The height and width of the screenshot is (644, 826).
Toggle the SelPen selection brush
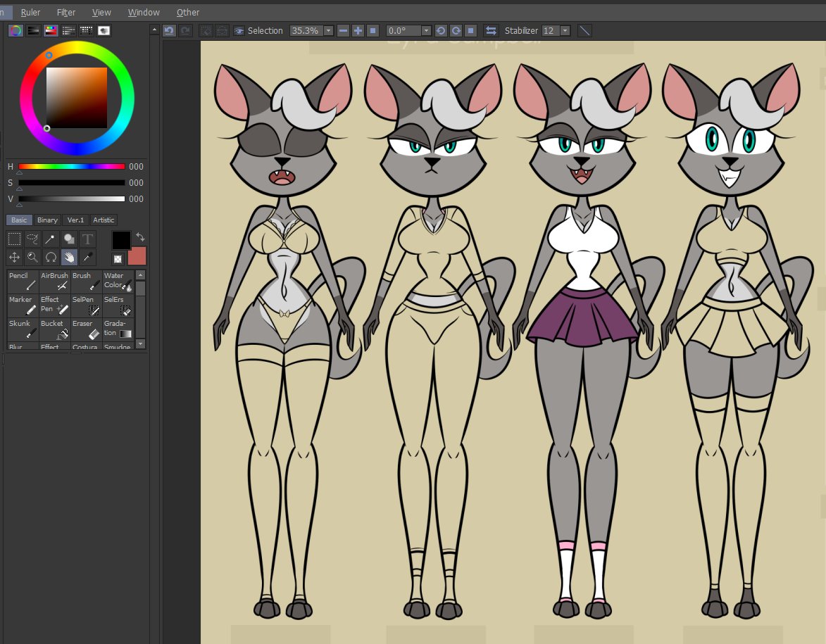pos(85,304)
